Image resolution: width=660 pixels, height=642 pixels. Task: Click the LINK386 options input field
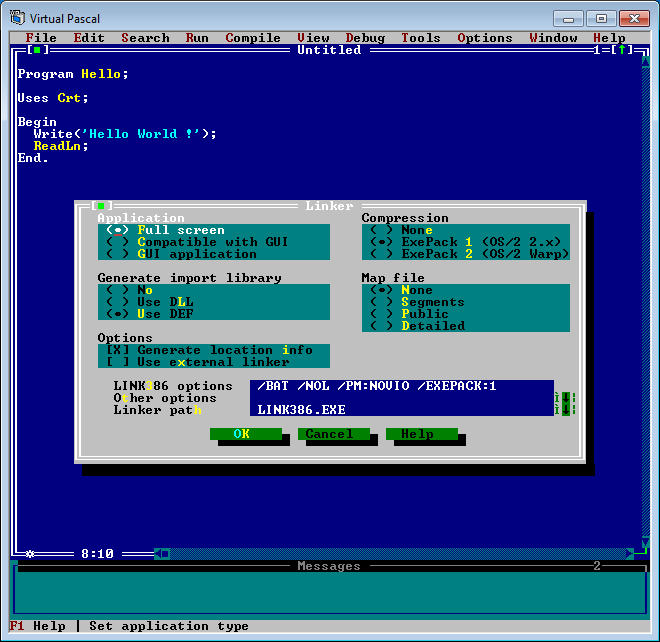(x=402, y=386)
